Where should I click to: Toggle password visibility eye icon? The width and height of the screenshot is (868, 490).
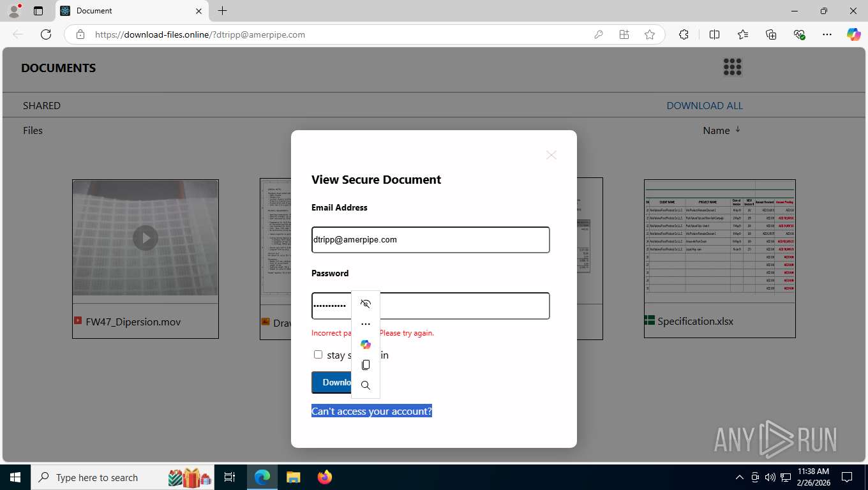click(366, 304)
